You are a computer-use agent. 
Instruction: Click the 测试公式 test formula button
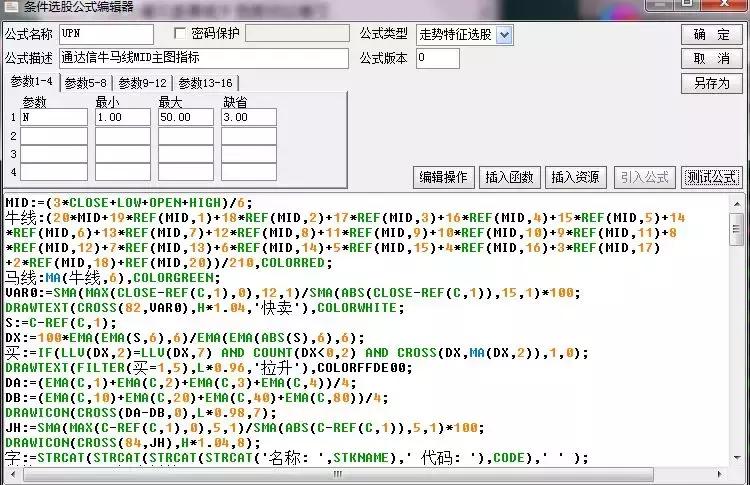tap(711, 177)
